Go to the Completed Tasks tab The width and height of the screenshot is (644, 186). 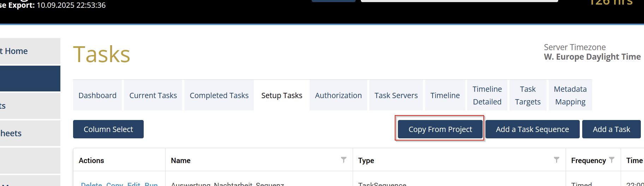(x=219, y=95)
